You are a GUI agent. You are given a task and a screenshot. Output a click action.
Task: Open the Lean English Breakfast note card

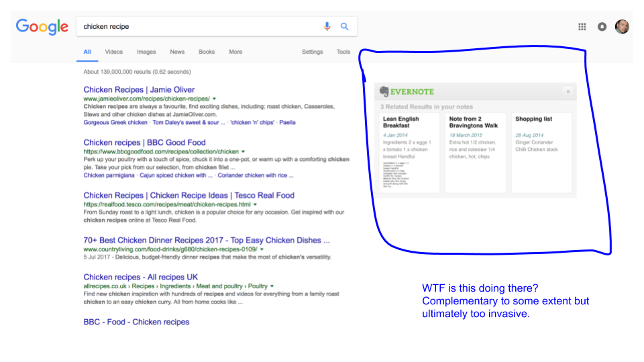[409, 153]
